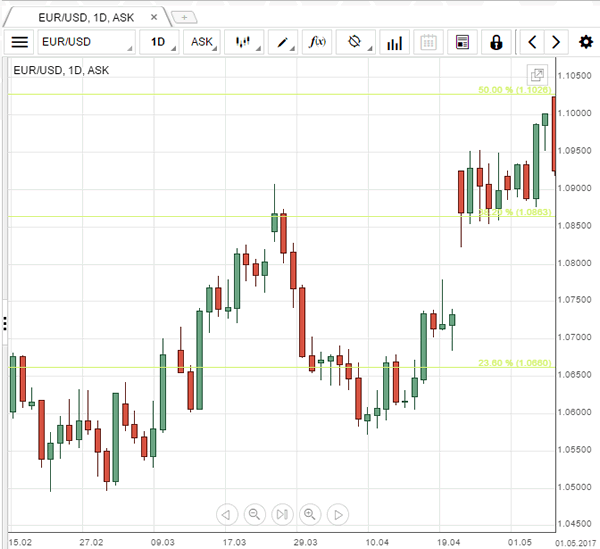Screen dimensions: 600x549
Task: Click the 01.05.2017 date label
Action: [576, 543]
